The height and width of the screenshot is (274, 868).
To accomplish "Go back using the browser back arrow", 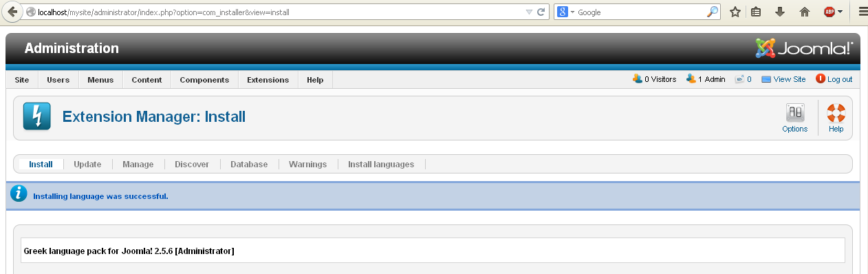I will point(12,12).
